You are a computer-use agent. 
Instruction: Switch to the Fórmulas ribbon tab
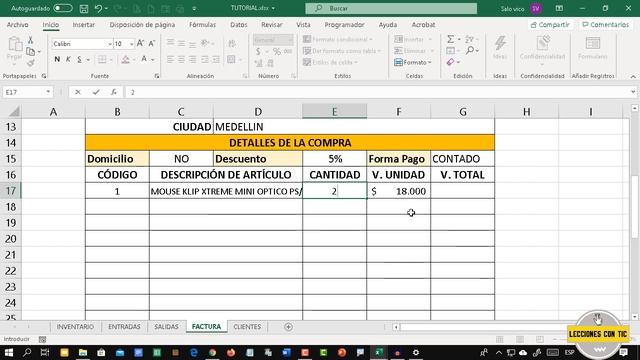(202, 25)
